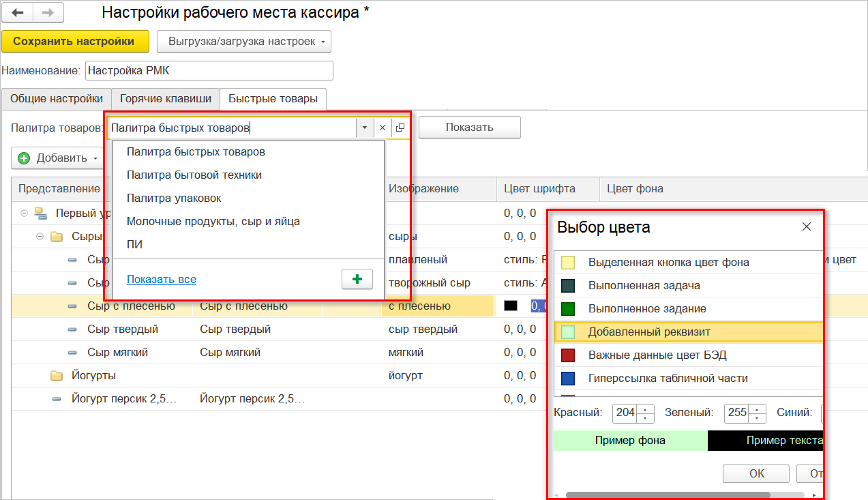Image resolution: width=868 pixels, height=500 pixels.
Task: Open the Палитра товаров dropdown arrow
Action: (365, 128)
